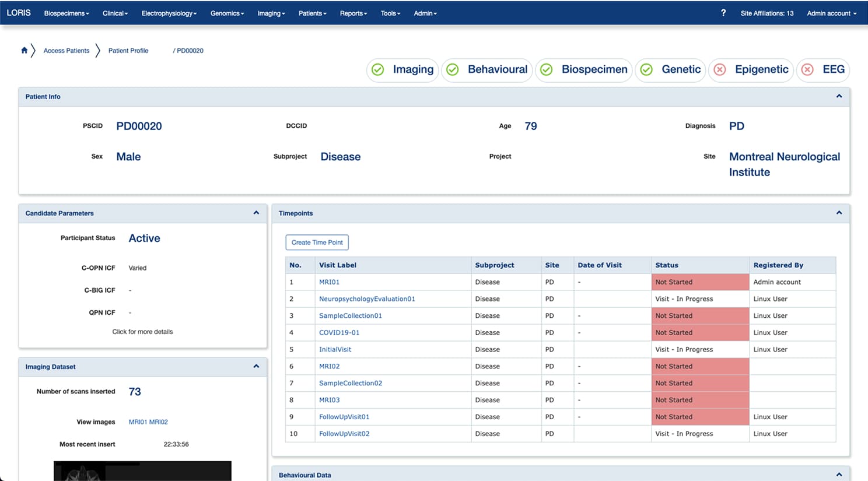Screen dimensions: 868x481
Task: Click the red X icon on EEG badge
Action: [807, 69]
